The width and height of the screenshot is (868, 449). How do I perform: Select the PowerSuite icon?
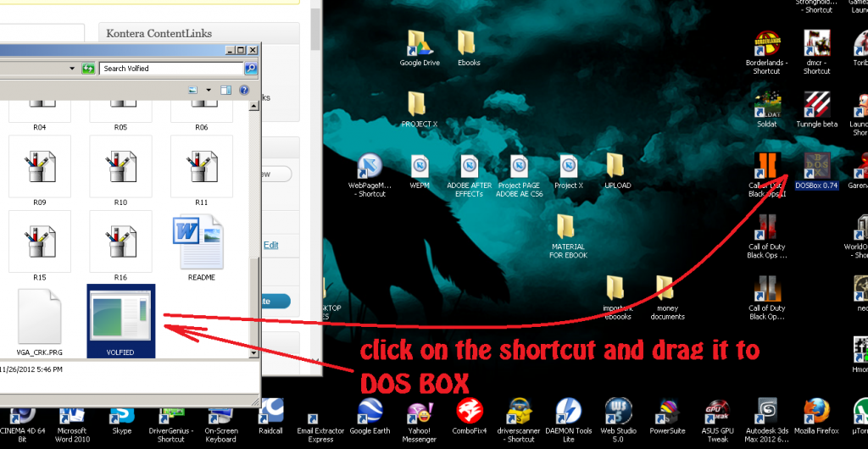(667, 416)
